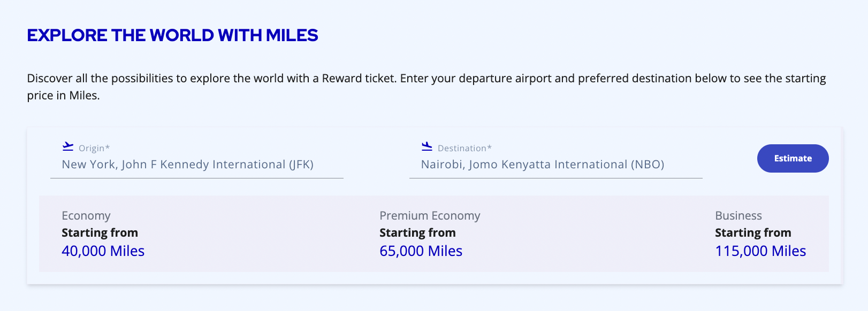Click "Starting from" under Business

pyautogui.click(x=753, y=233)
